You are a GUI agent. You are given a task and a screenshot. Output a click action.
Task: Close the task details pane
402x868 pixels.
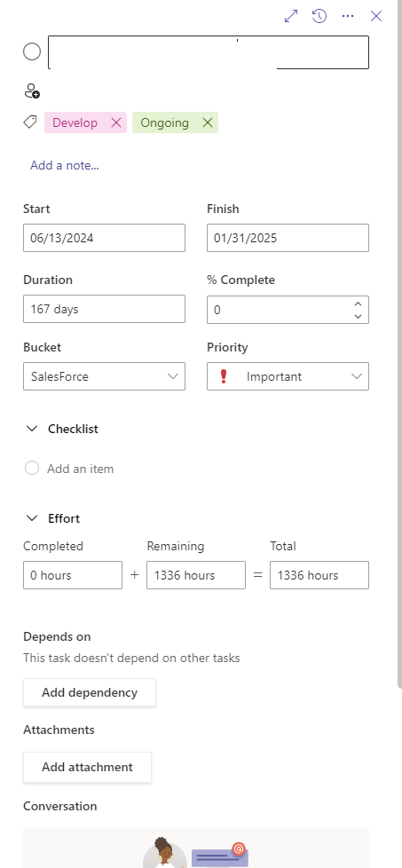click(376, 16)
